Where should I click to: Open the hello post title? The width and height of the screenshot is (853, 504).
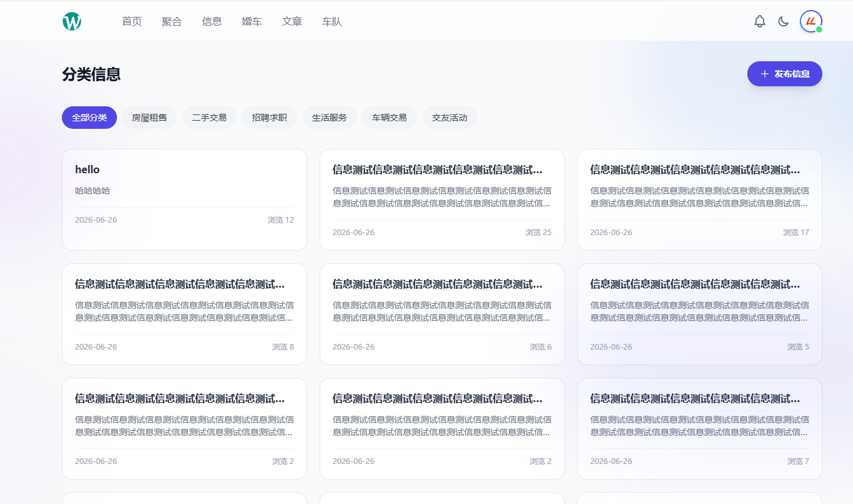tap(88, 169)
